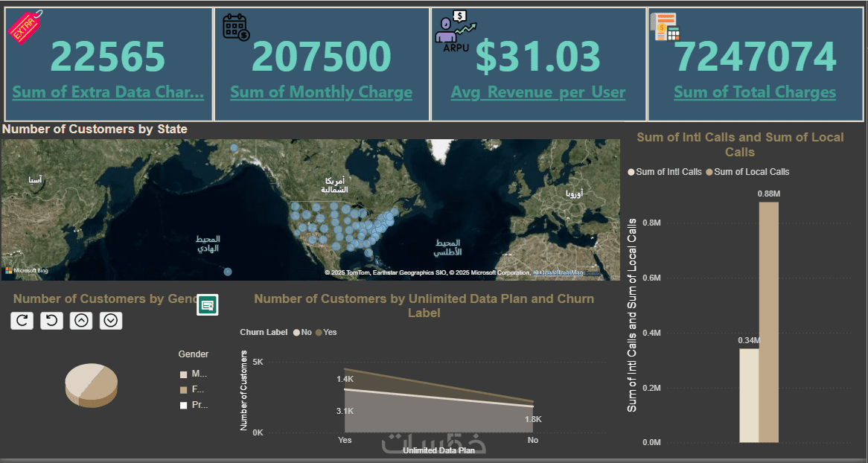Click the calendar with dollar coin icon

[x=236, y=26]
